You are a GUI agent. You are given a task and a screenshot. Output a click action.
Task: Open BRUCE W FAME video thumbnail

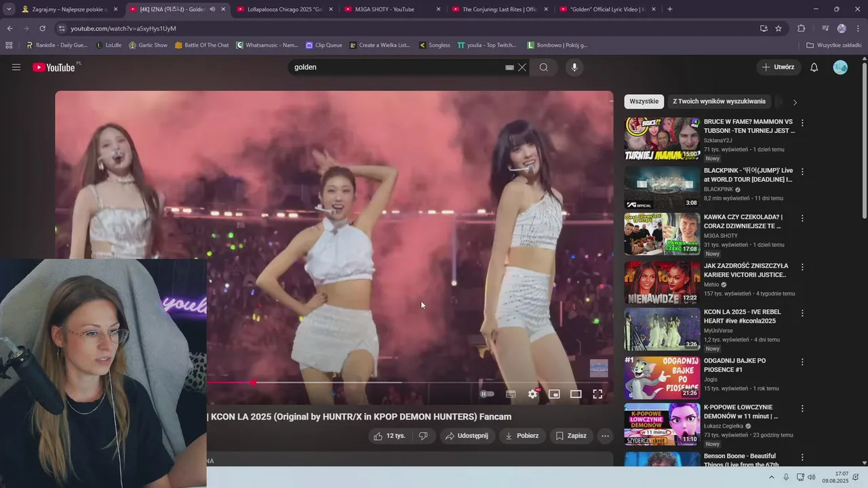662,139
